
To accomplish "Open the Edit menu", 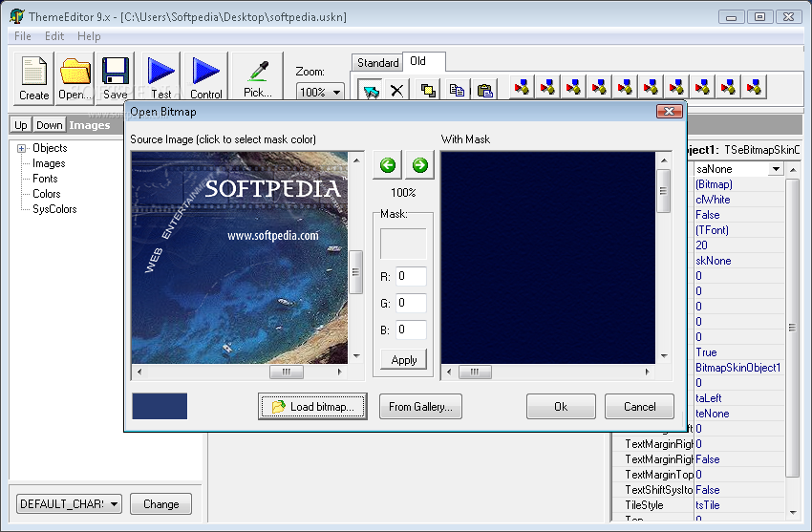I will pyautogui.click(x=54, y=36).
